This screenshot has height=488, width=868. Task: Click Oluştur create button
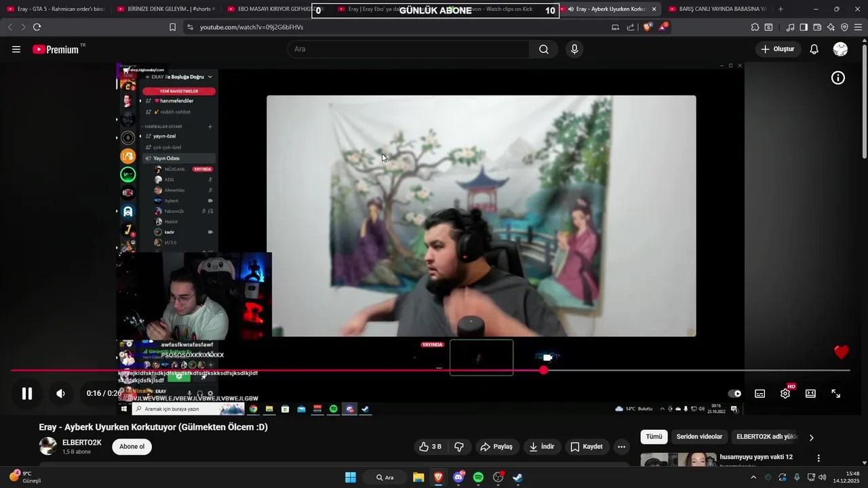point(777,49)
